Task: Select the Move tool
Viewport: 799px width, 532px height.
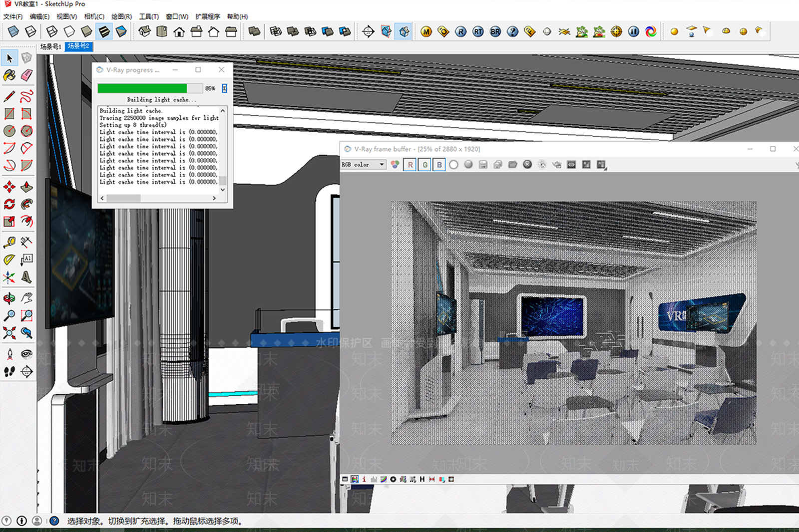Action: pyautogui.click(x=9, y=187)
